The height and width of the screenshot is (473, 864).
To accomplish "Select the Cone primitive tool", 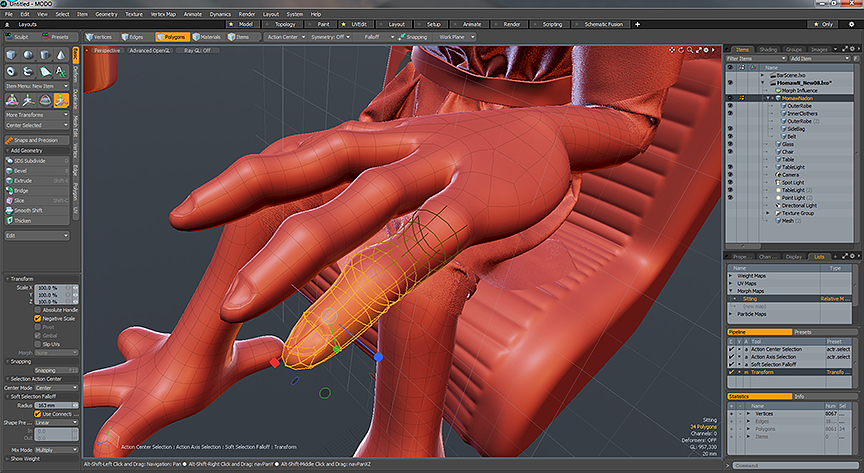I will [x=61, y=55].
